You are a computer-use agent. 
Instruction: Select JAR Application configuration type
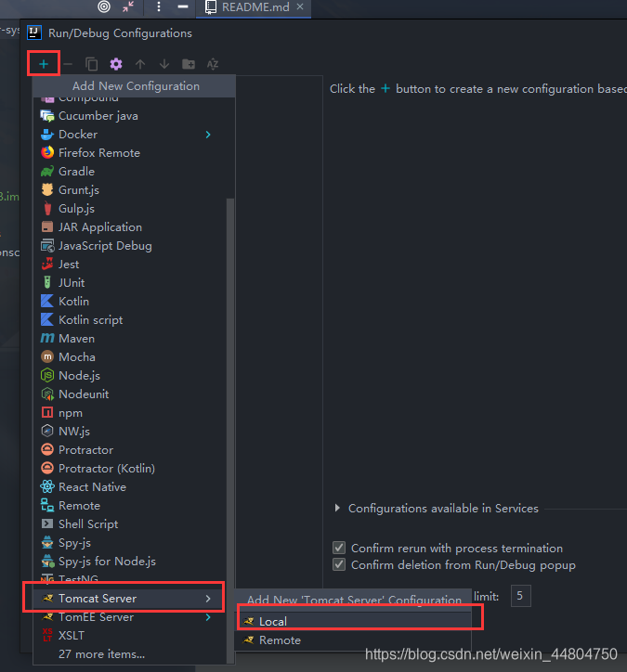129,227
